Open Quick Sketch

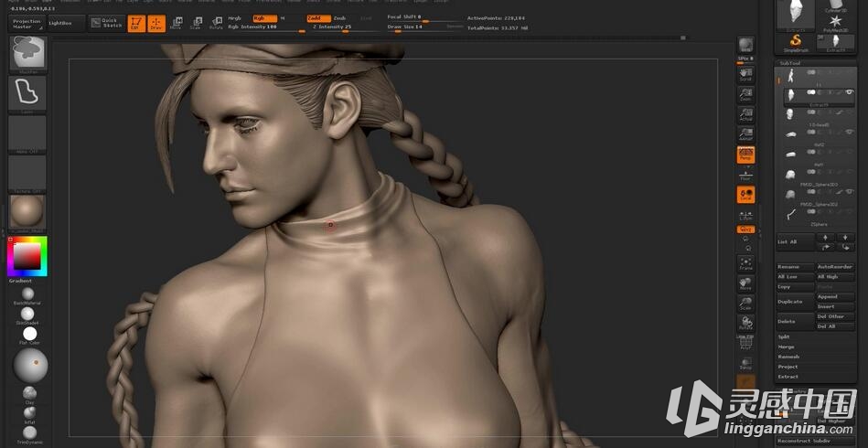click(107, 23)
